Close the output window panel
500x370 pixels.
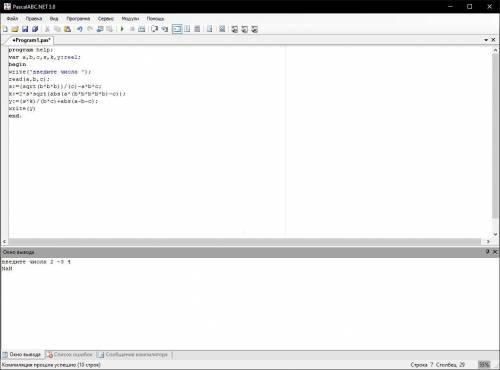[495, 252]
